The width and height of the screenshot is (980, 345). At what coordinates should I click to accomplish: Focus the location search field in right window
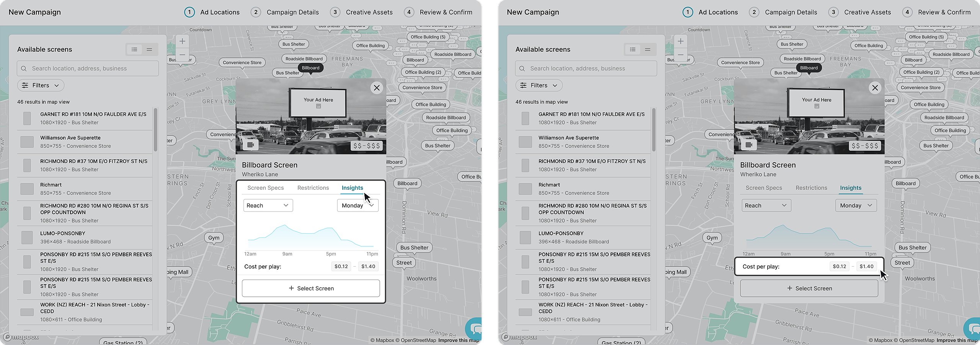(586, 68)
